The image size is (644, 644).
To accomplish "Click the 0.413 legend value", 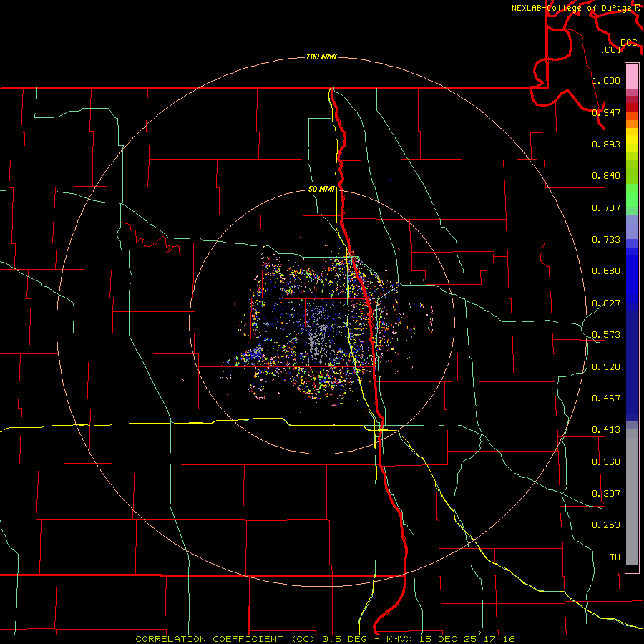I will [x=606, y=430].
